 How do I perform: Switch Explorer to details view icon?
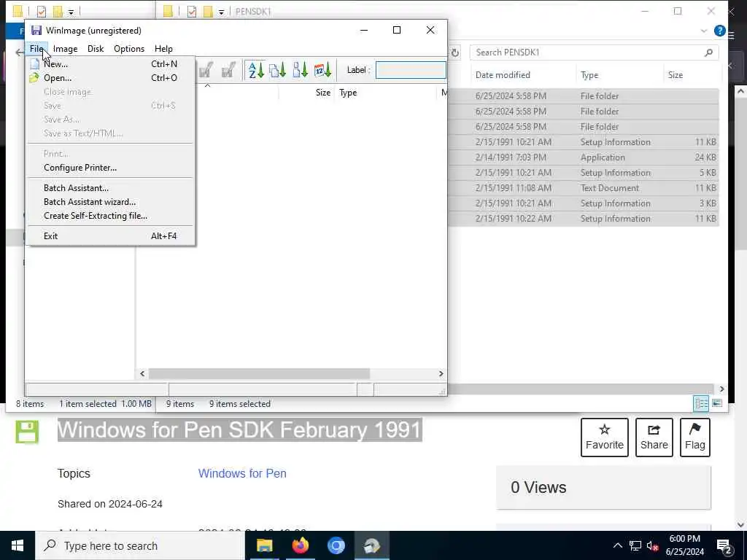pyautogui.click(x=701, y=404)
